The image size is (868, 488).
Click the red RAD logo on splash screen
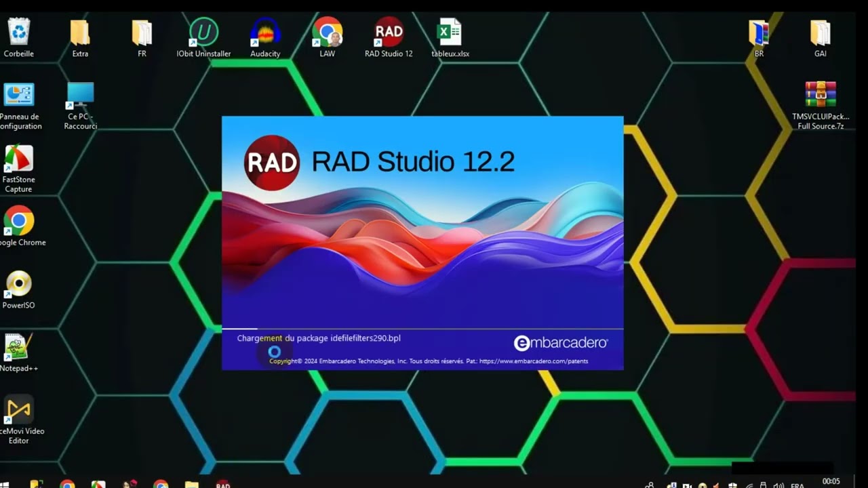272,163
